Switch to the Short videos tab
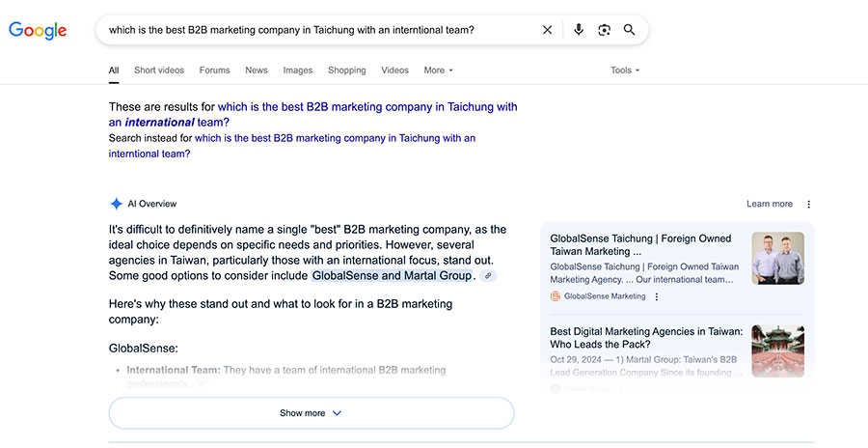This screenshot has height=448, width=868. pyautogui.click(x=159, y=70)
